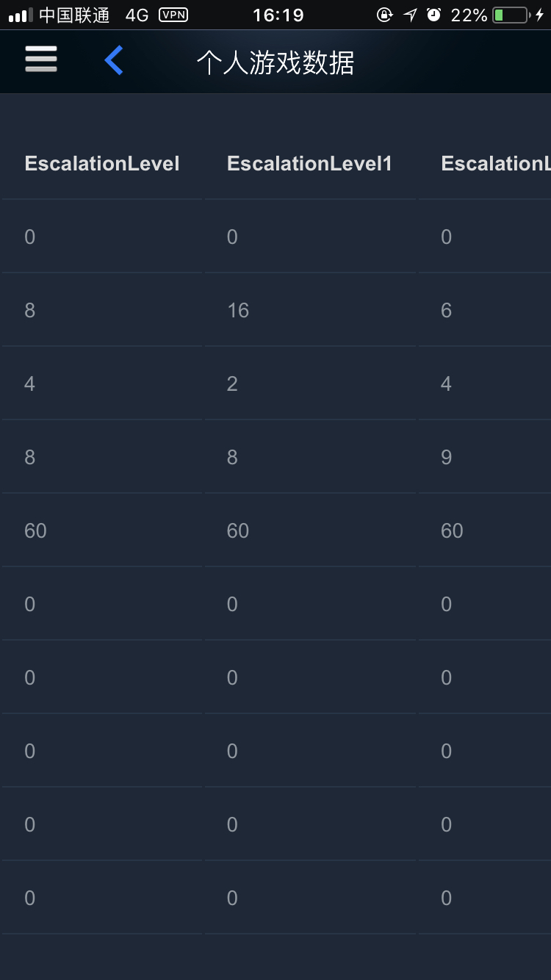
Task: Tap the VPN indicator badge
Action: 173,15
